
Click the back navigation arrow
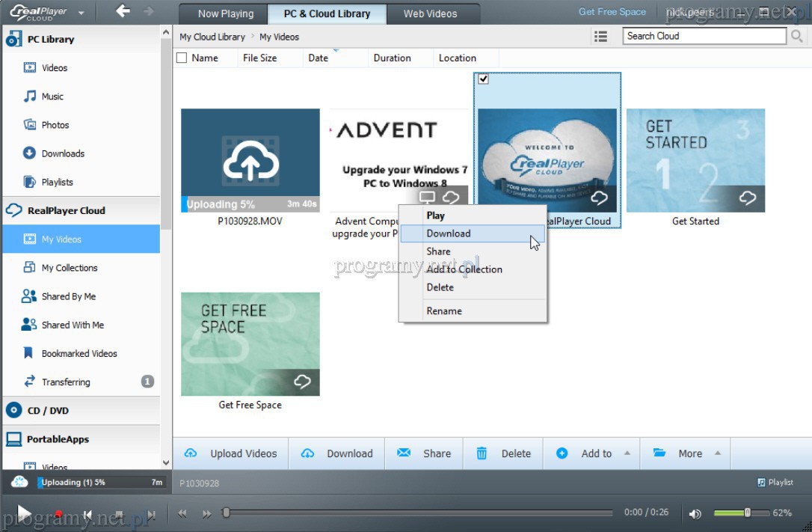click(123, 12)
